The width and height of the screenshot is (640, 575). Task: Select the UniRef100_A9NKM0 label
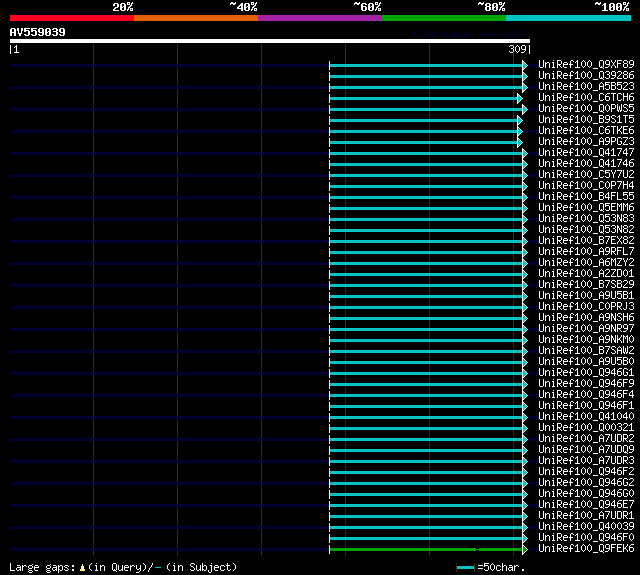586,340
